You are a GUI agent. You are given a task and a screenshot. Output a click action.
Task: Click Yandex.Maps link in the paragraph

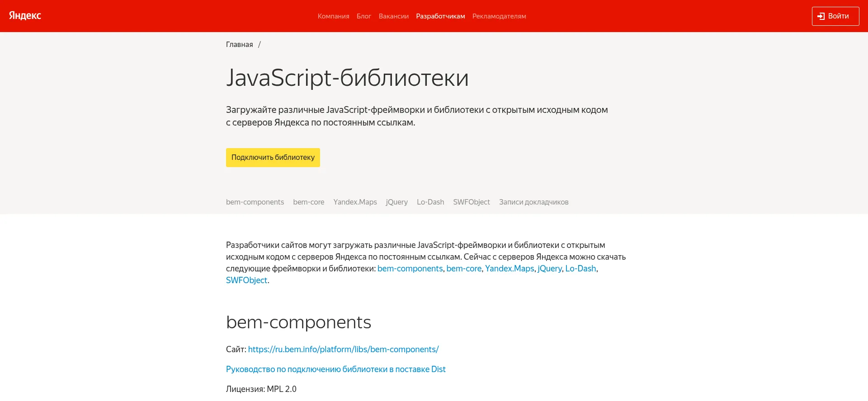click(509, 268)
